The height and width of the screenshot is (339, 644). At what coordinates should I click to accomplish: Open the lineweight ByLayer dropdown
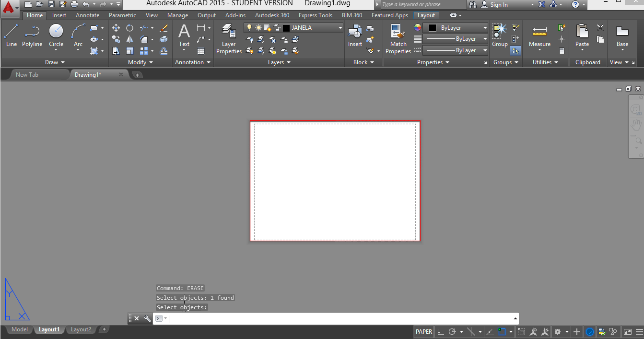(x=455, y=39)
